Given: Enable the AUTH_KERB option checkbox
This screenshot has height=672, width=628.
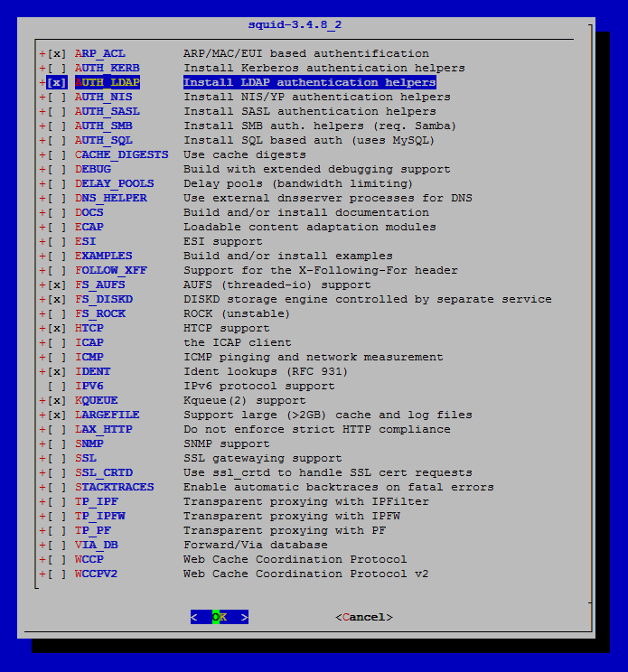Looking at the screenshot, I should 57,68.
